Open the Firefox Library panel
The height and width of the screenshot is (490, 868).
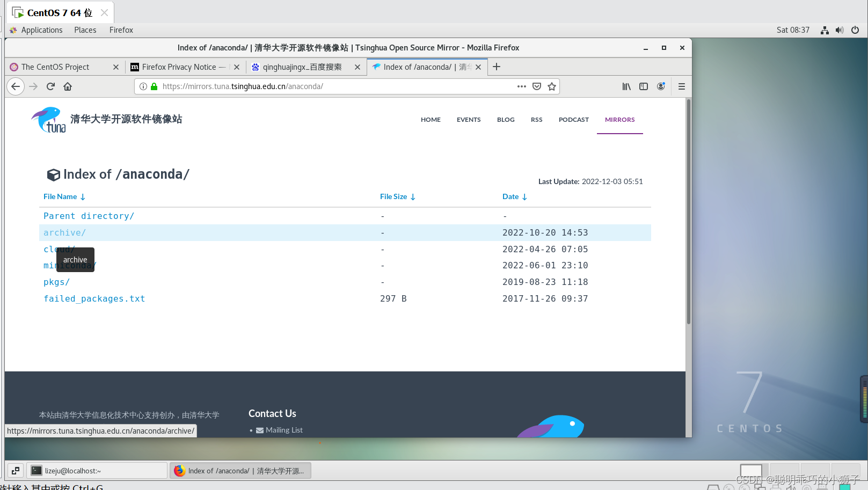[626, 86]
